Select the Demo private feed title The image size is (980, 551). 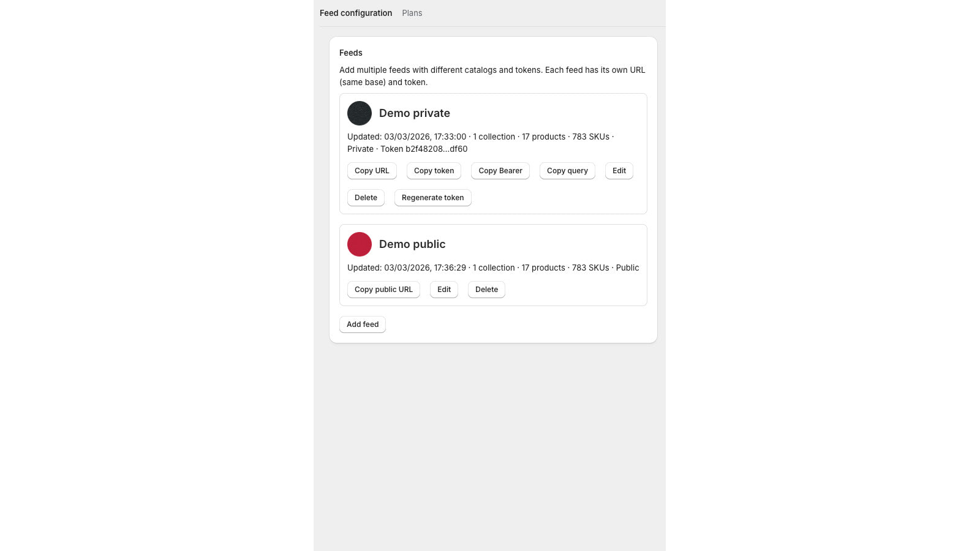pos(414,113)
